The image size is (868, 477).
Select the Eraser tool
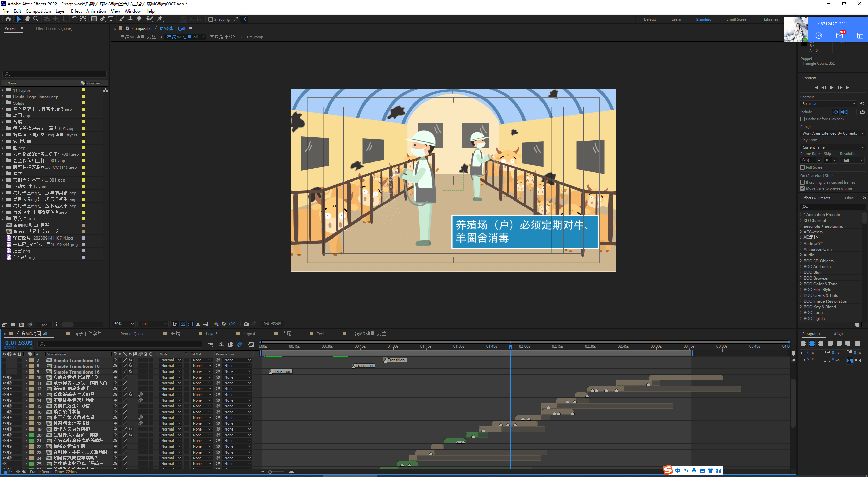139,19
